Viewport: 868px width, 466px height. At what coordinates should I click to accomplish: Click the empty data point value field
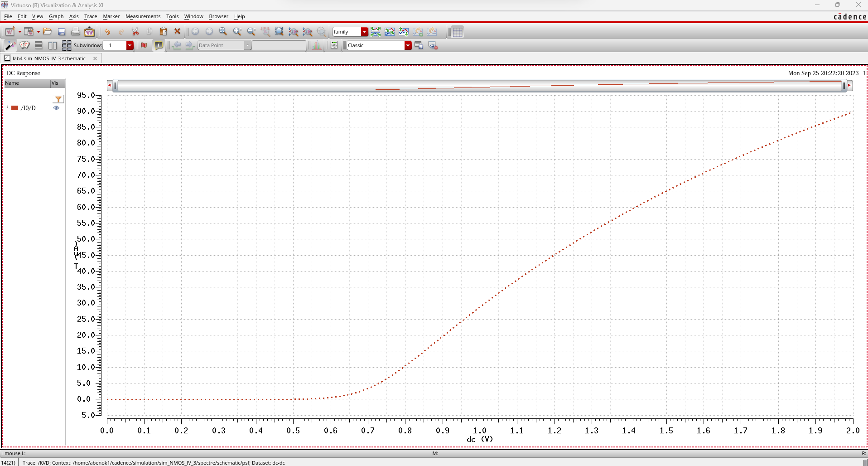(x=279, y=45)
